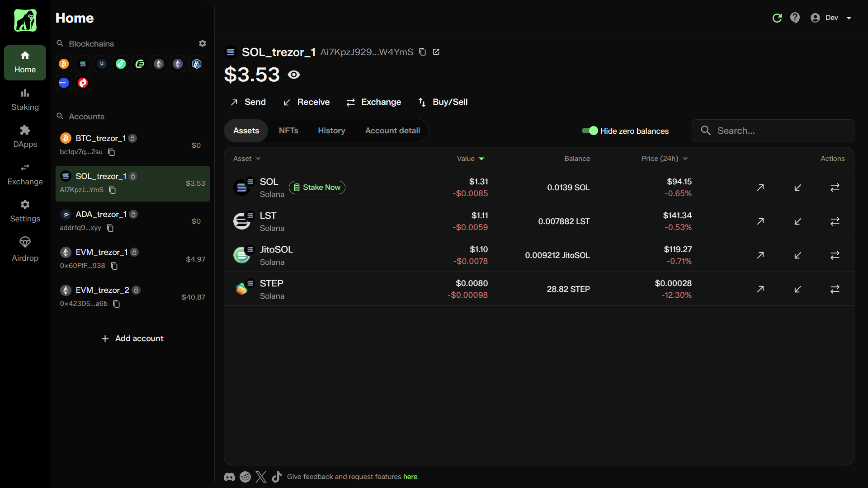Sort by Value column arrow

481,159
